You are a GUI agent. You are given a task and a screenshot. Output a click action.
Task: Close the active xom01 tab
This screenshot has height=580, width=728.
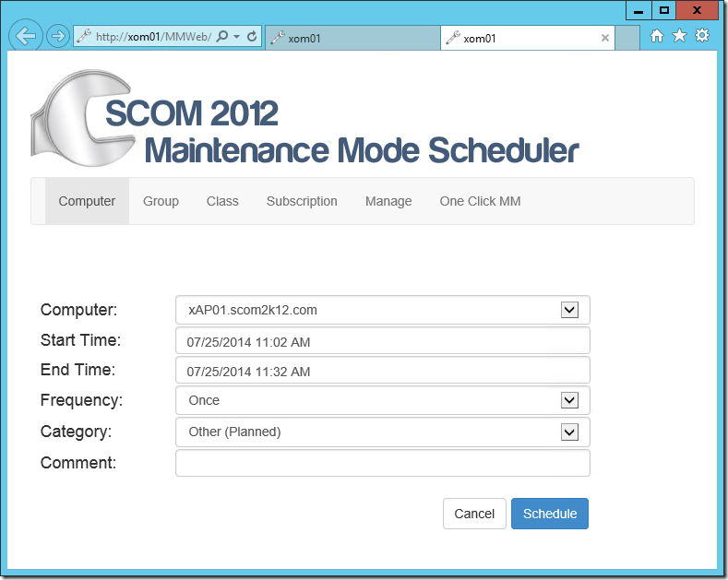[x=605, y=38]
